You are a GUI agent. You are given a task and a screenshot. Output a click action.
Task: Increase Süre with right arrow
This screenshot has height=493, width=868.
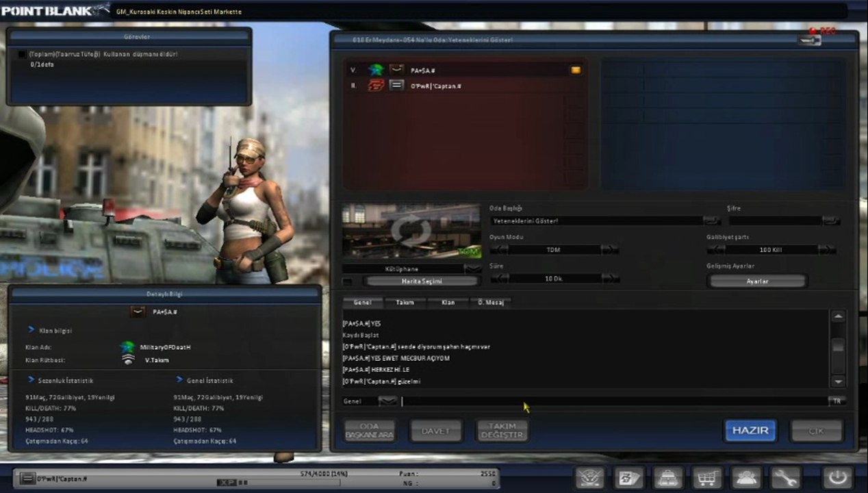[611, 279]
